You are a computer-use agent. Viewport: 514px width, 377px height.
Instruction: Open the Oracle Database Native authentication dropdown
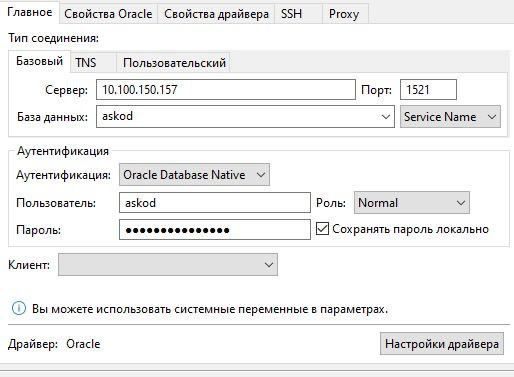(194, 174)
